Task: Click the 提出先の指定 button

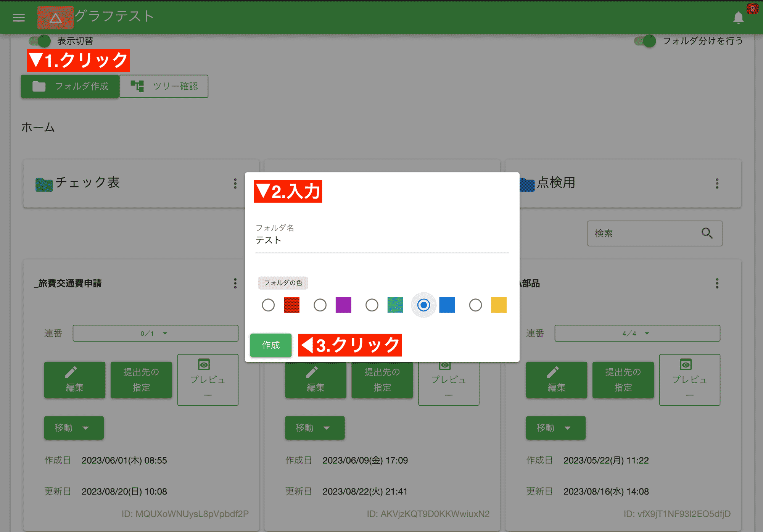Action: point(141,380)
